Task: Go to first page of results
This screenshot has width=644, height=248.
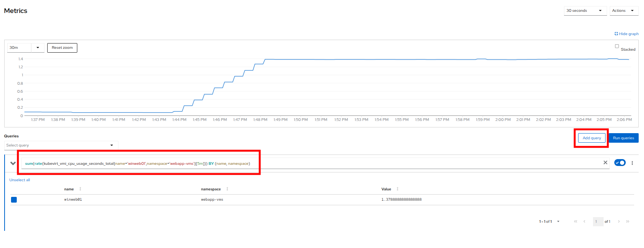Action: (x=575, y=222)
